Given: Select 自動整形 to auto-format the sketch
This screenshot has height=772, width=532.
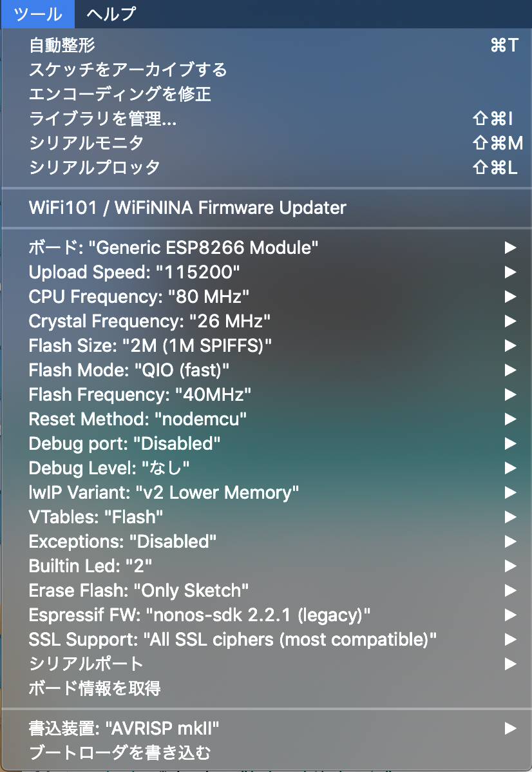Looking at the screenshot, I should pyautogui.click(x=62, y=45).
